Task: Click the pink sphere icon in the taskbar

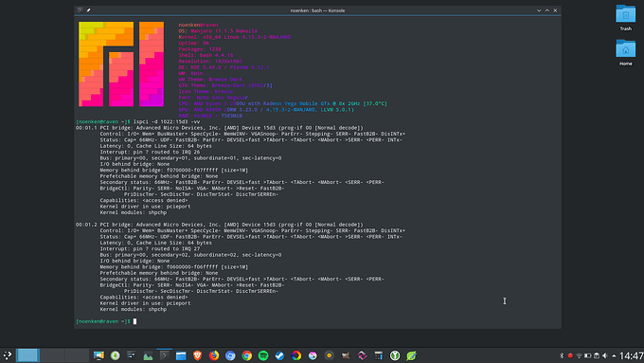Action: click(313, 355)
